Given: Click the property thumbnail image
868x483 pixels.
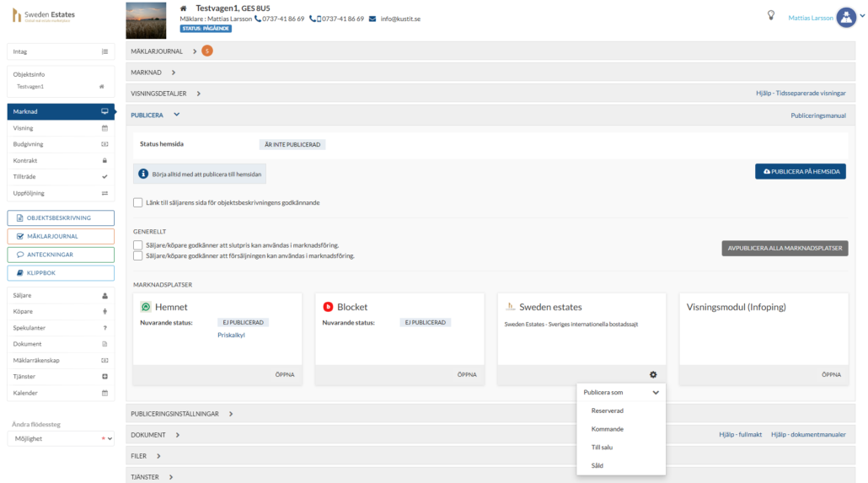Looking at the screenshot, I should coord(146,20).
